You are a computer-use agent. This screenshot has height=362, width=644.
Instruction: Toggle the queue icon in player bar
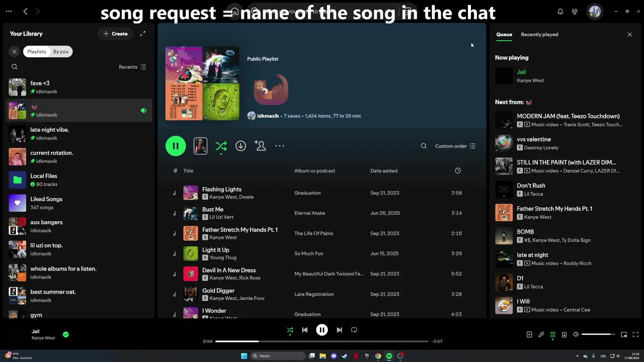click(552, 334)
